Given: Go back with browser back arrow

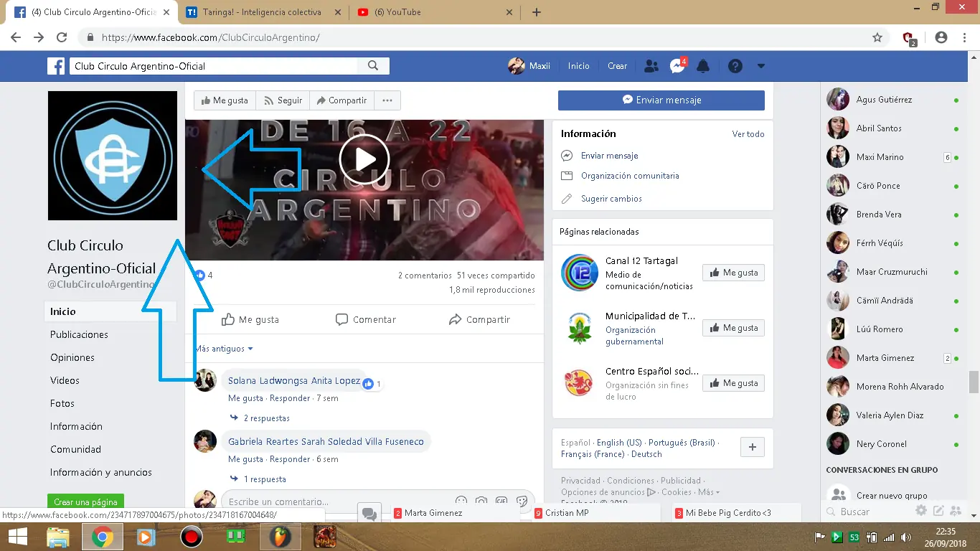Looking at the screenshot, I should (x=16, y=37).
